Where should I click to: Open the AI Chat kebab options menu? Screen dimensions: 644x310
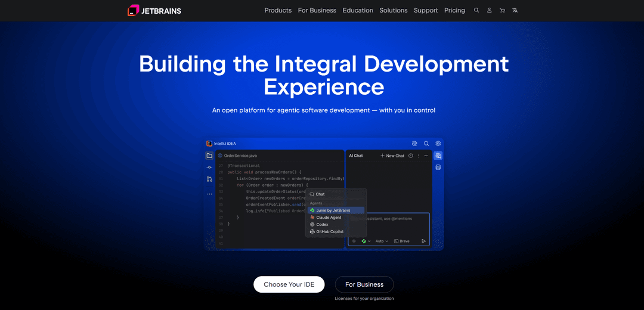[419, 156]
